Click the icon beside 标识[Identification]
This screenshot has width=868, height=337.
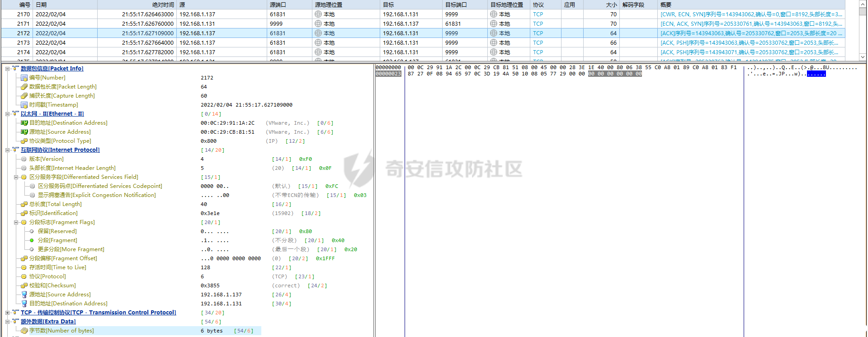coord(24,213)
